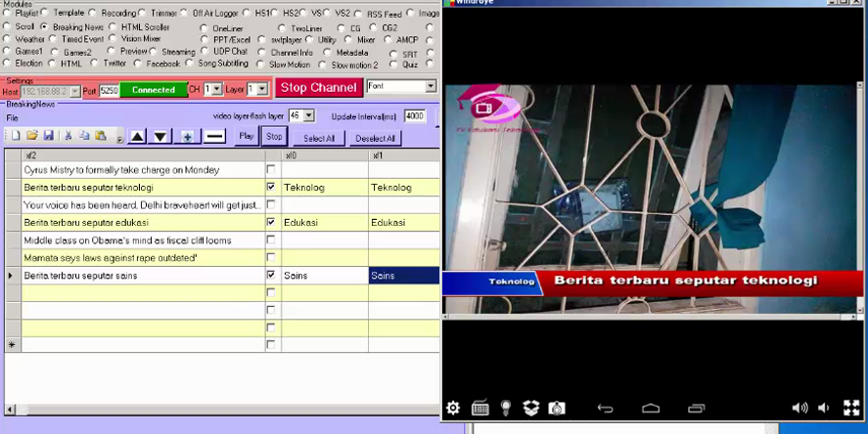Click the Update Interval input field
Screen dimensions: 868x434
click(414, 115)
